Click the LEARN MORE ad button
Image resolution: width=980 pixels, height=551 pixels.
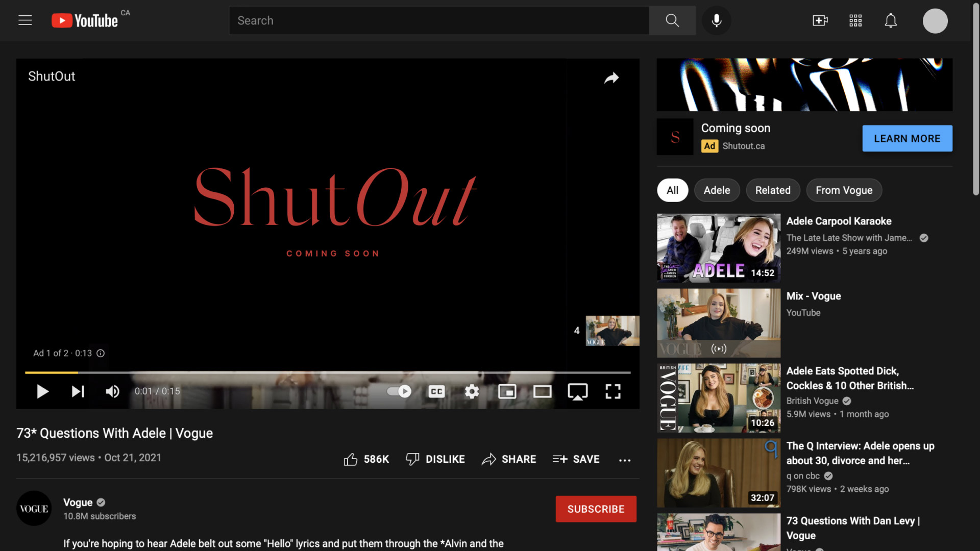[x=907, y=138]
